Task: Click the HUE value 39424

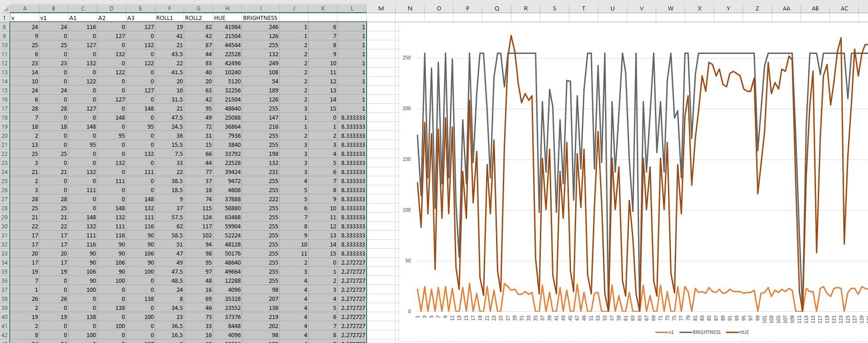Action: [x=227, y=172]
